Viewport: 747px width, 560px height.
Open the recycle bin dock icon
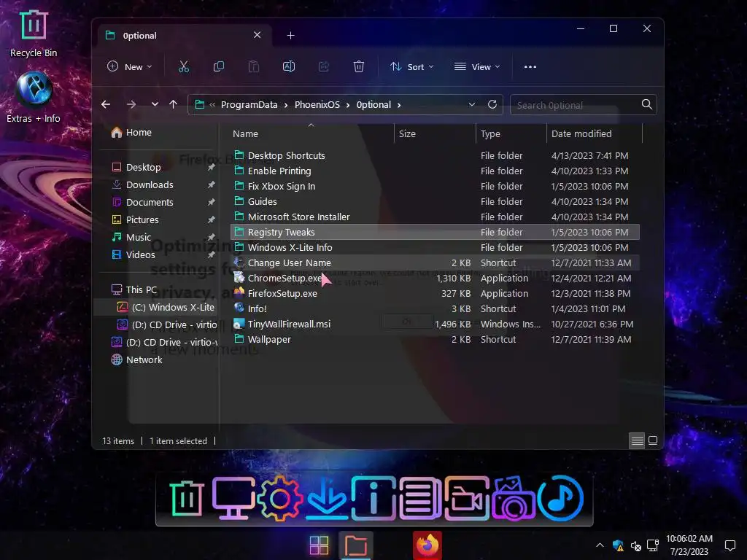[186, 499]
